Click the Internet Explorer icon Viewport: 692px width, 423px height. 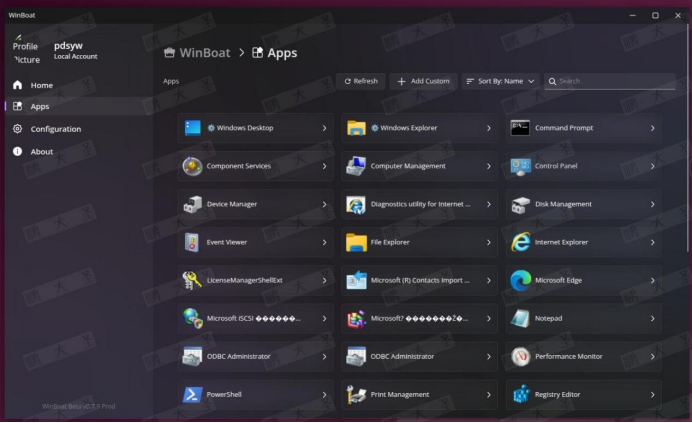click(520, 242)
